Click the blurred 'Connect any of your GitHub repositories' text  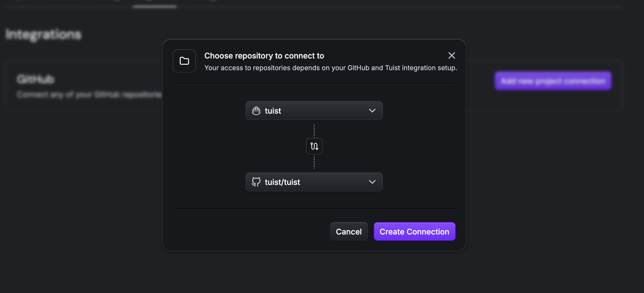pyautogui.click(x=89, y=95)
